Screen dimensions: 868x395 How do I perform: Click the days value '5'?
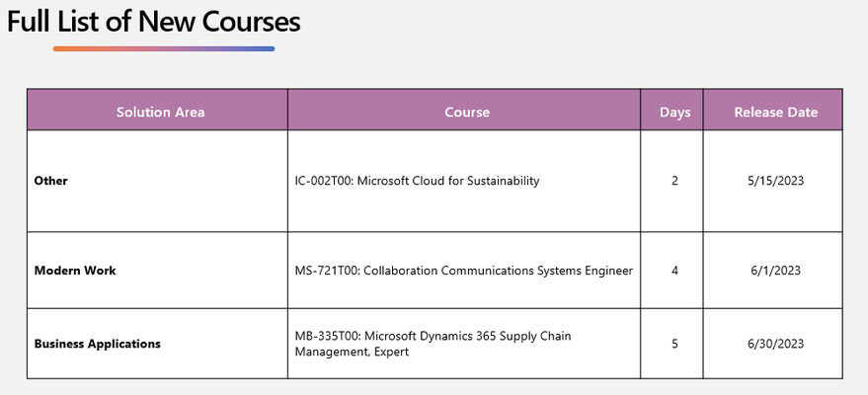[674, 344]
